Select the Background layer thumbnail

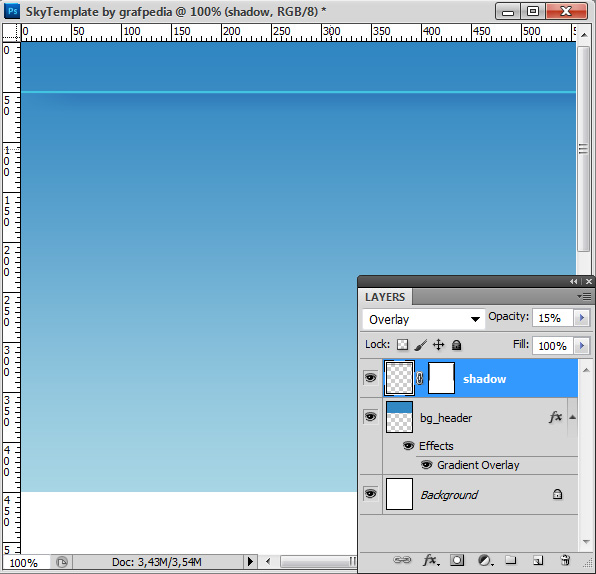[x=399, y=494]
